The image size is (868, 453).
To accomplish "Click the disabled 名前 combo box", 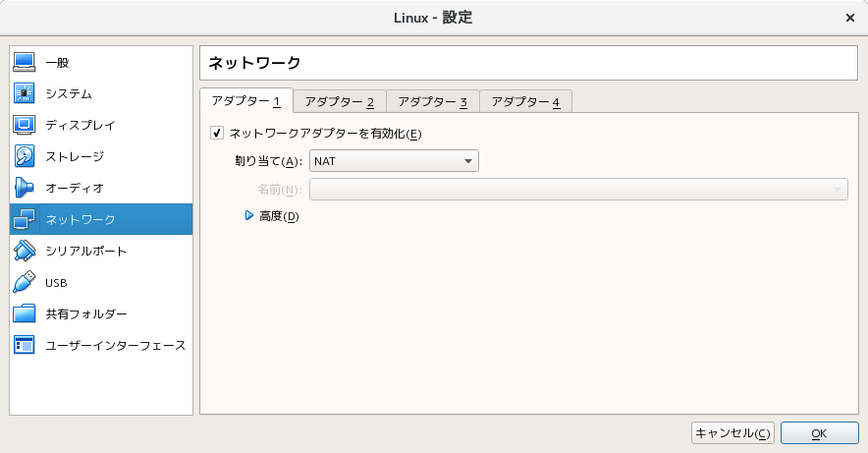I will 578,190.
